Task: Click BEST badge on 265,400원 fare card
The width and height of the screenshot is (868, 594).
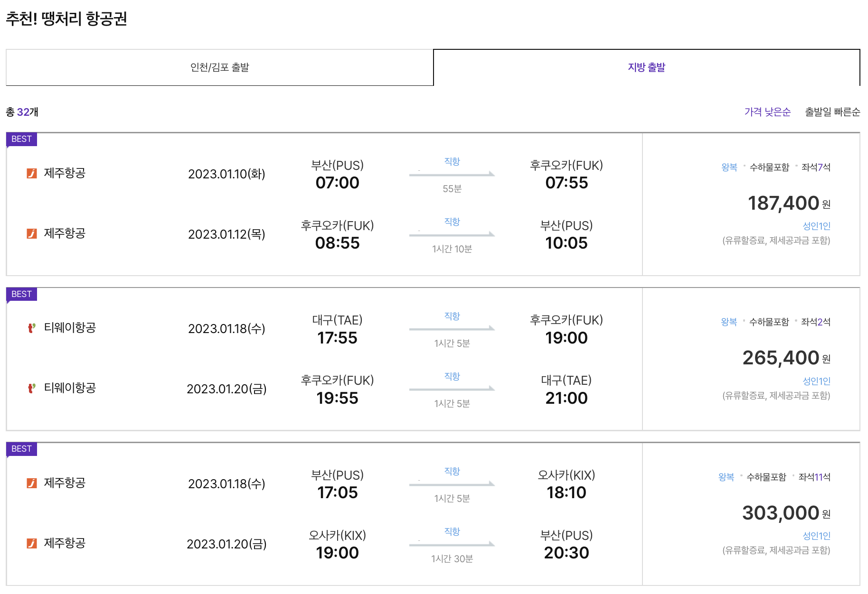Action: [21, 294]
